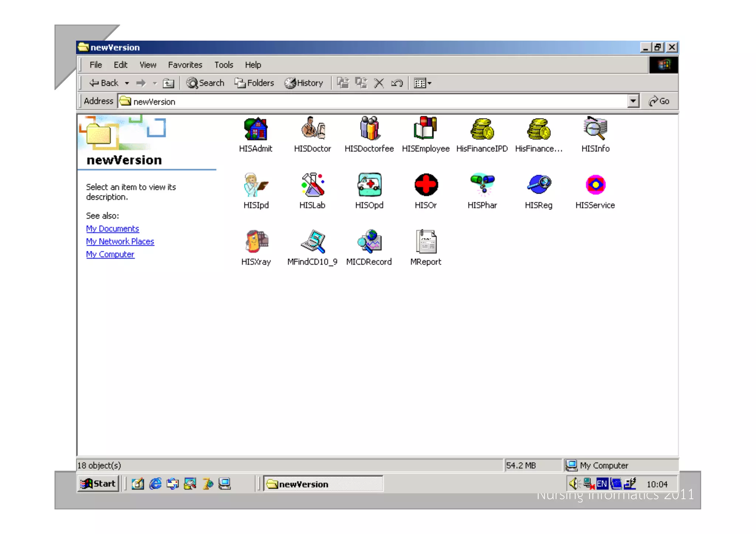
Task: Open the Views dropdown button
Action: click(x=423, y=83)
